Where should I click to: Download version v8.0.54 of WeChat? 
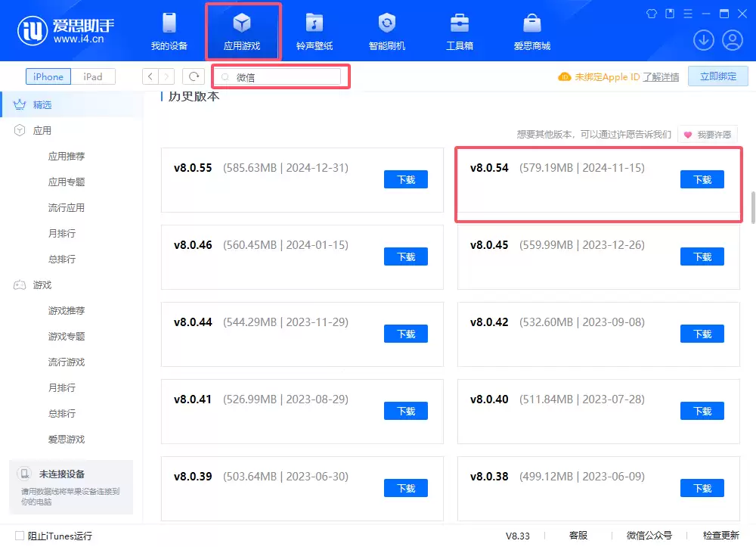(702, 179)
